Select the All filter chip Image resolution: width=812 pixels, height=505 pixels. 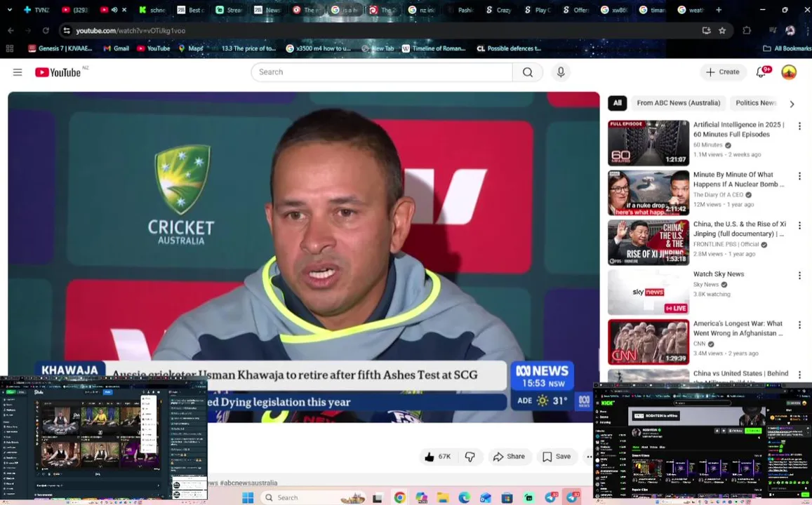click(618, 103)
